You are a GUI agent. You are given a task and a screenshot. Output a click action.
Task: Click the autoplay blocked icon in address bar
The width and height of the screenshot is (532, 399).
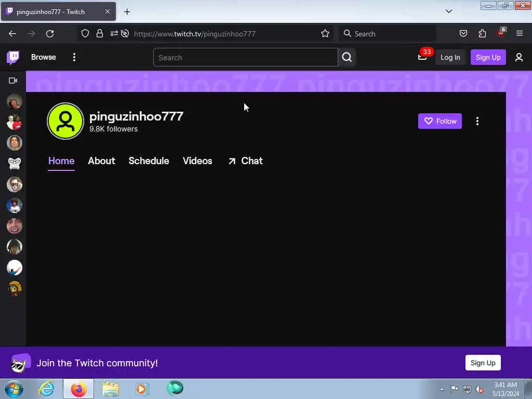point(125,33)
